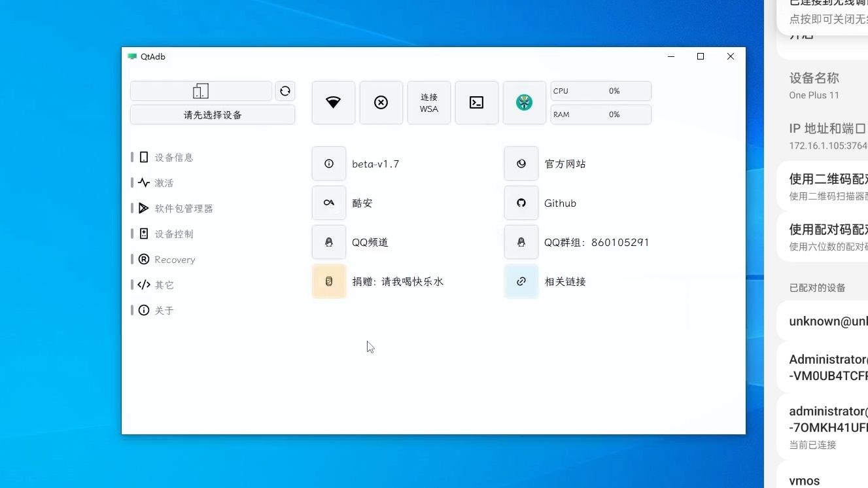Open the Github link text
This screenshot has height=488, width=868.
click(561, 203)
